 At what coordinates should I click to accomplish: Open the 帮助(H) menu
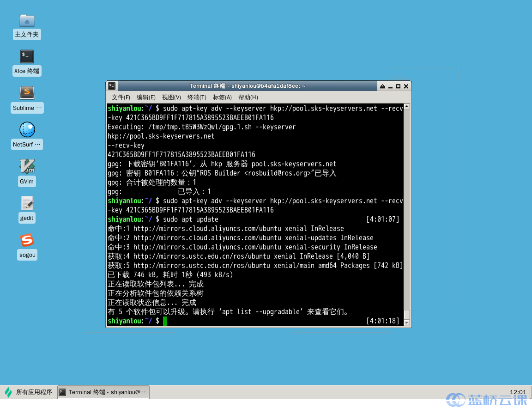(248, 97)
